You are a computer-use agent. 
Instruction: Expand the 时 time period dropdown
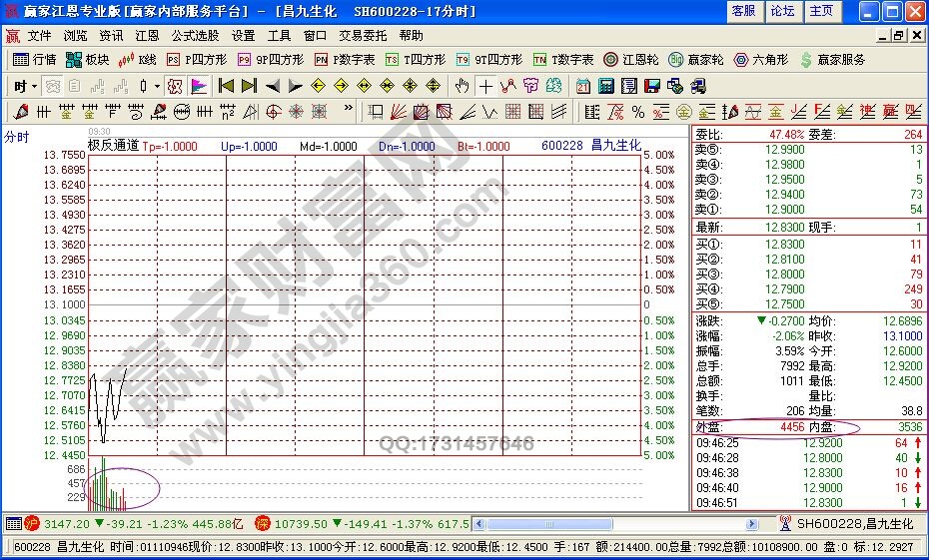click(x=33, y=86)
